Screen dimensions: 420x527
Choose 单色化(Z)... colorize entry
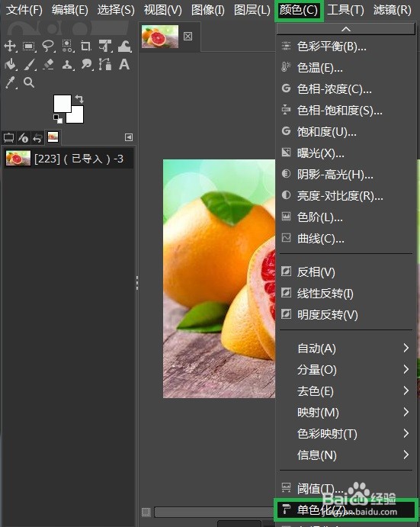click(346, 510)
